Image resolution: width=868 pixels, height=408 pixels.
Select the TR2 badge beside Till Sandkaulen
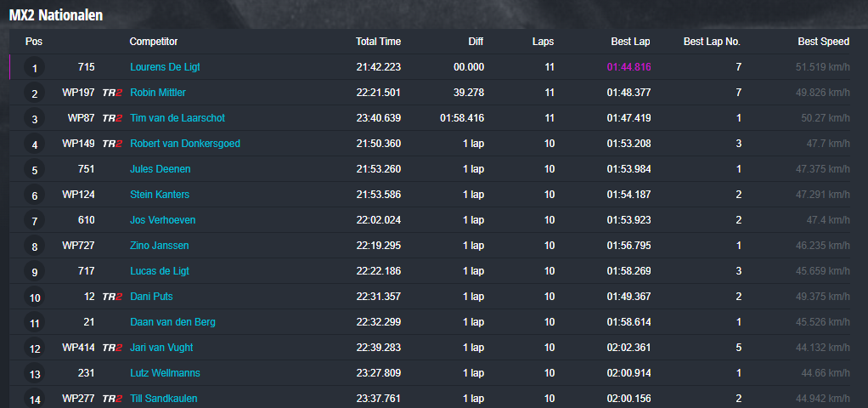[x=112, y=399]
